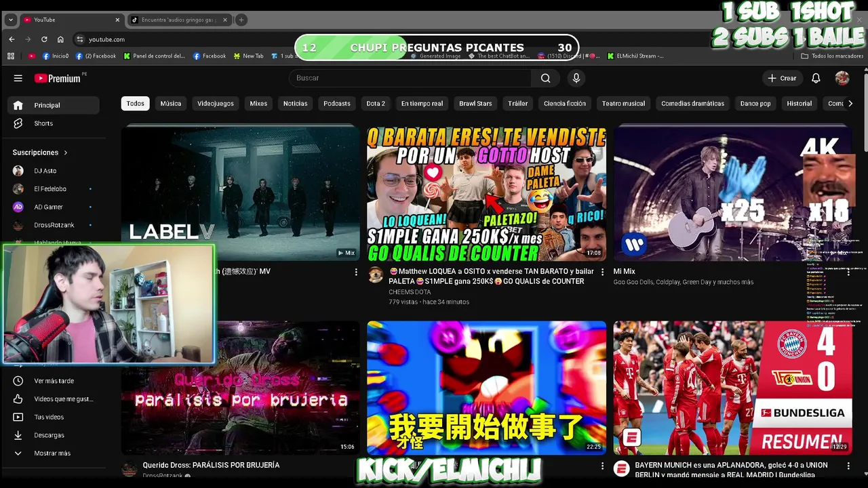This screenshot has width=868, height=488.
Task: Close the TikTok 'Encuentra audios gringos' tab
Action: tap(225, 20)
